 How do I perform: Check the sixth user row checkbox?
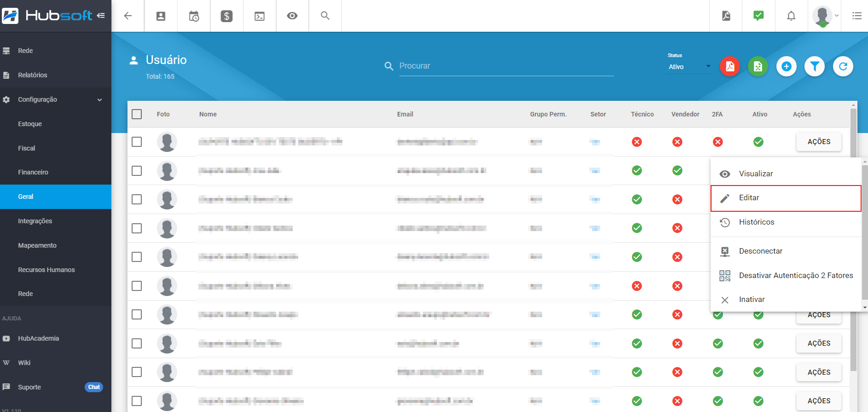point(137,286)
